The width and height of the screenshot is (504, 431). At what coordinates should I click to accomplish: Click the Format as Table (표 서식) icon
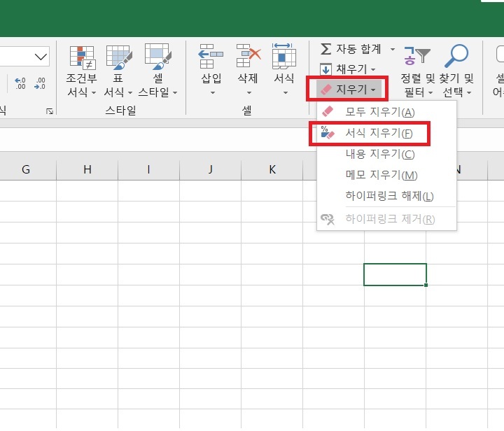pyautogui.click(x=118, y=57)
